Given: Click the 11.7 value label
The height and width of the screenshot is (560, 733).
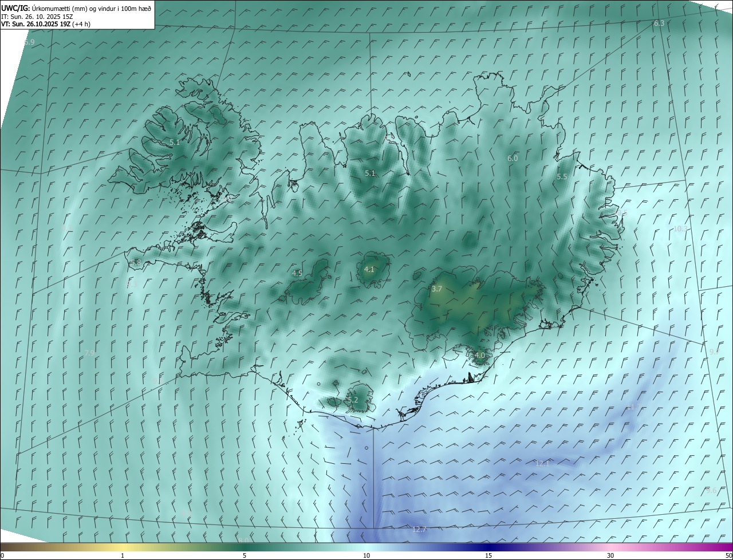Looking at the screenshot, I should pyautogui.click(x=635, y=407).
